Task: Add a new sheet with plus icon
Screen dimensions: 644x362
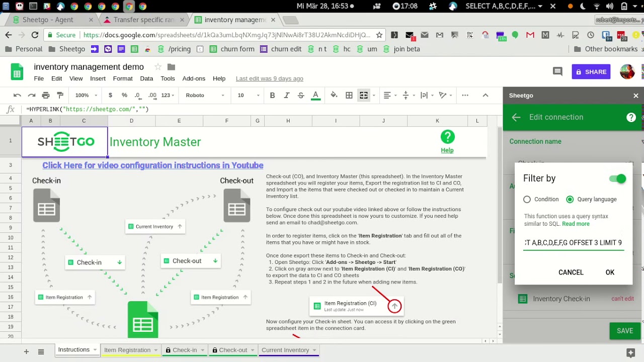Action: coord(26,351)
